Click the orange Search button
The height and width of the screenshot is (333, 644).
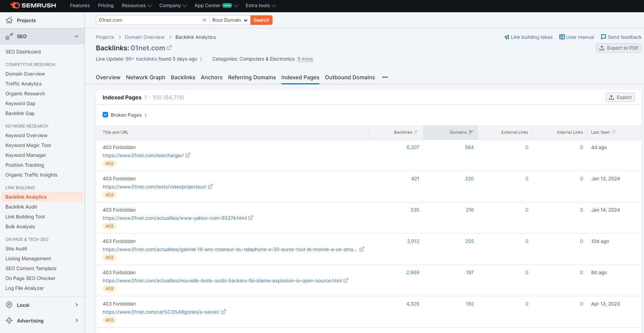261,20
